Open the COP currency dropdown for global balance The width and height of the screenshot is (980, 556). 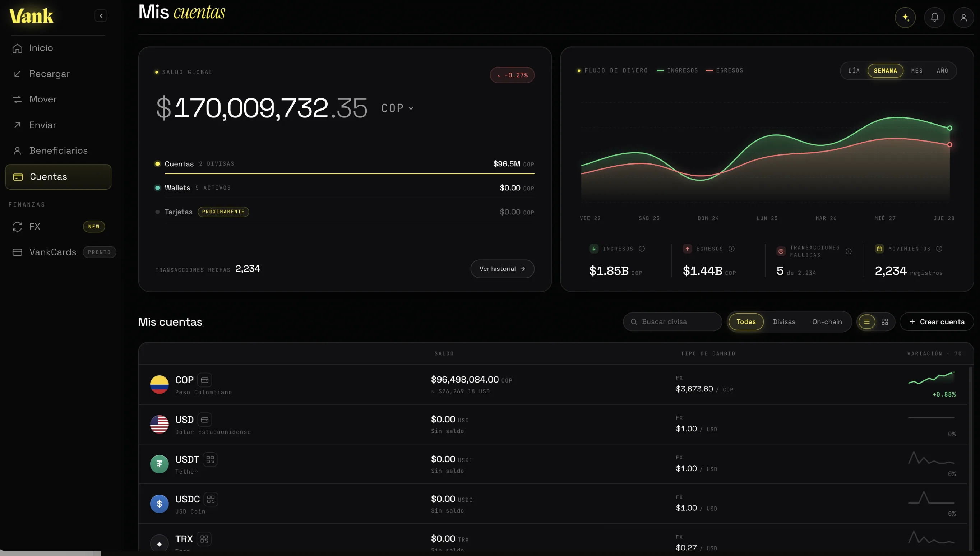pos(397,108)
